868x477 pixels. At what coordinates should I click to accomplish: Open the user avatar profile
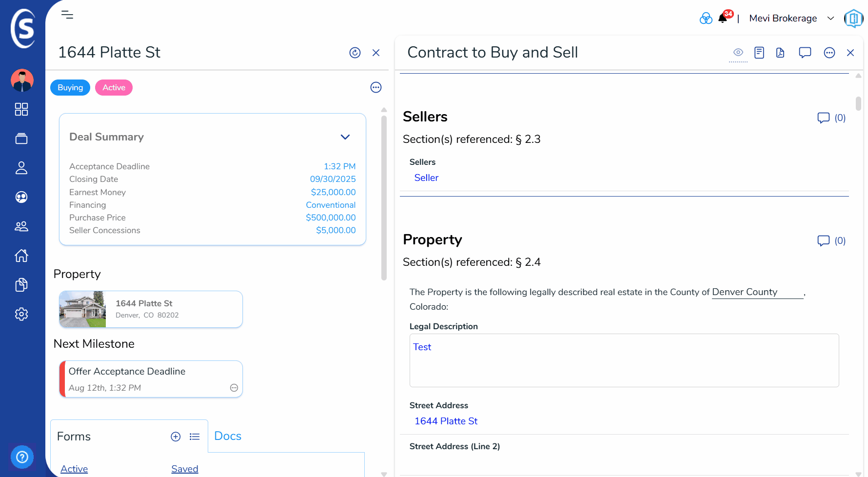(x=22, y=80)
